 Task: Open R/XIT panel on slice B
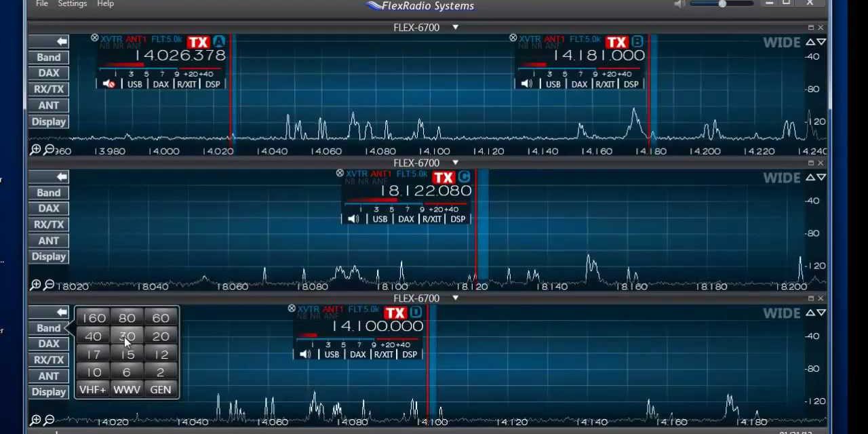[x=606, y=84]
